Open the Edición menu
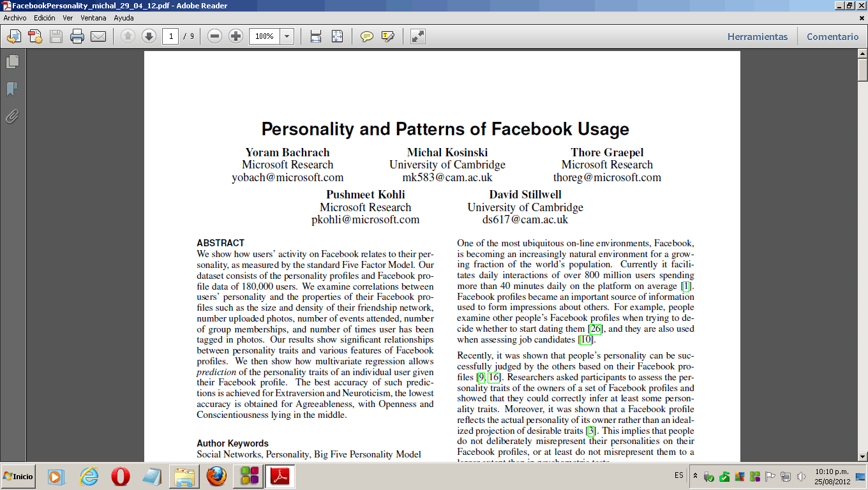This screenshot has height=490, width=868. pos(45,18)
